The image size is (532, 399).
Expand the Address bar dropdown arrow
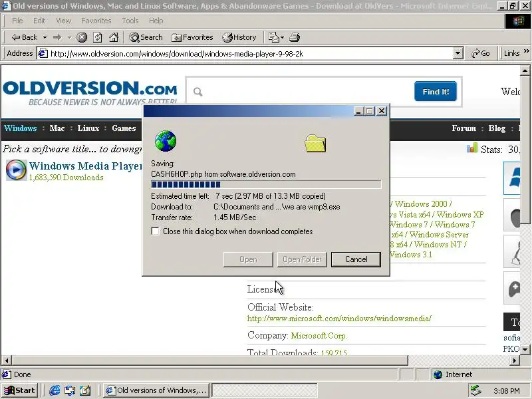[x=458, y=54]
